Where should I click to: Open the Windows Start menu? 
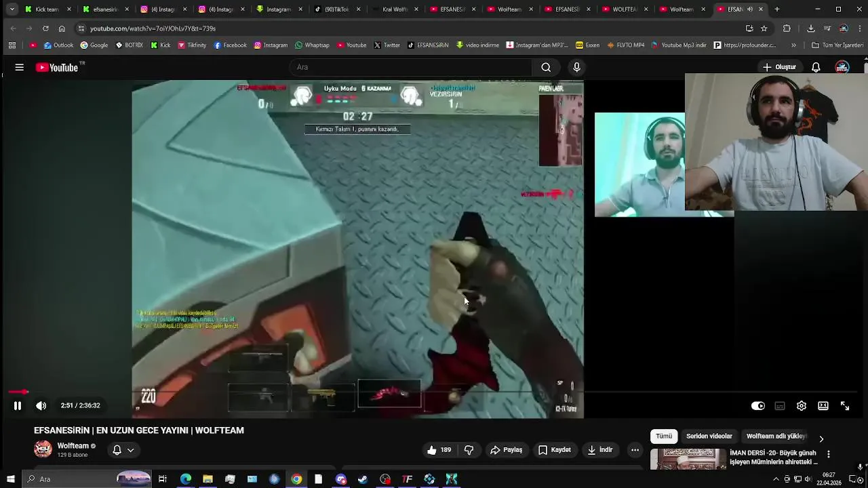[x=11, y=479]
